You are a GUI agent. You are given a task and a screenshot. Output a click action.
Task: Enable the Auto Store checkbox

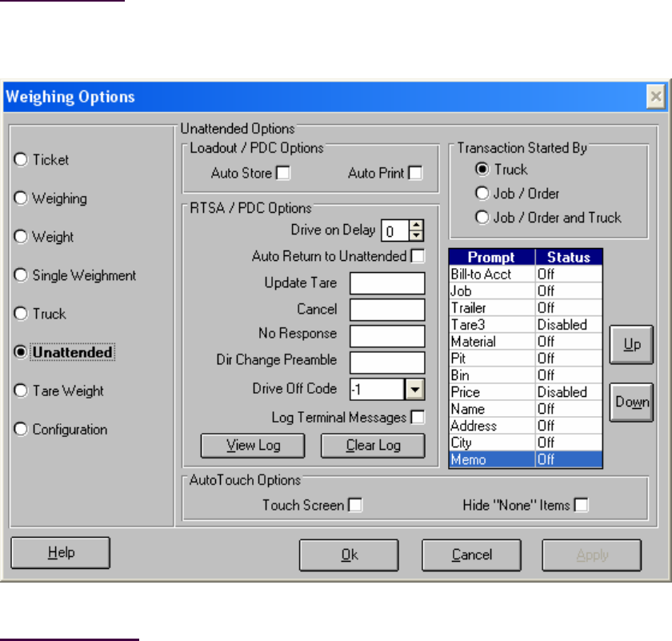click(283, 173)
